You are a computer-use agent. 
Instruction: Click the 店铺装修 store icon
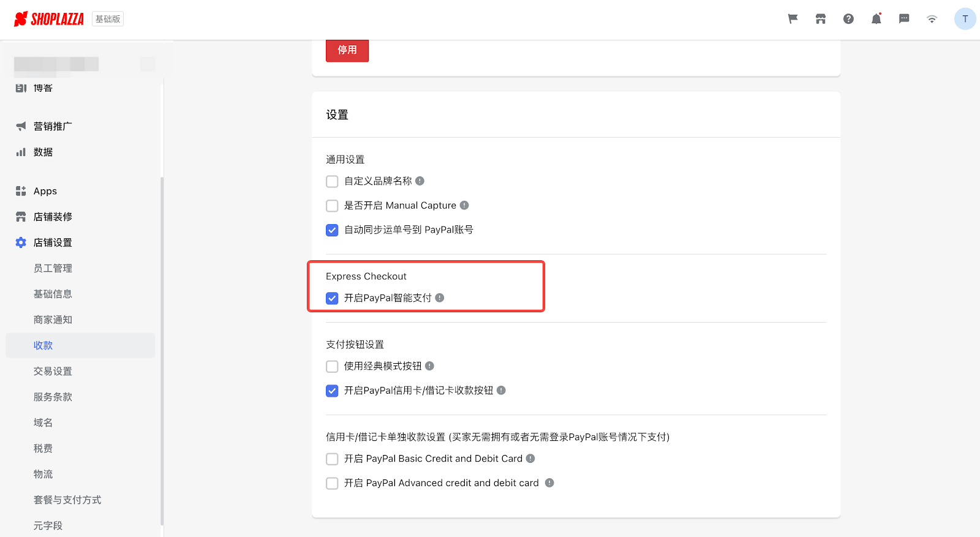(21, 217)
